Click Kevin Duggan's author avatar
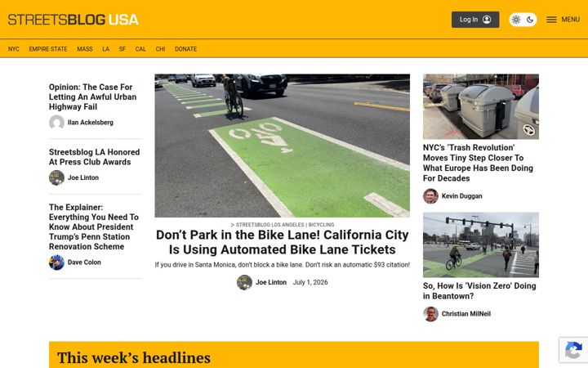Image resolution: width=588 pixels, height=368 pixels. (430, 196)
